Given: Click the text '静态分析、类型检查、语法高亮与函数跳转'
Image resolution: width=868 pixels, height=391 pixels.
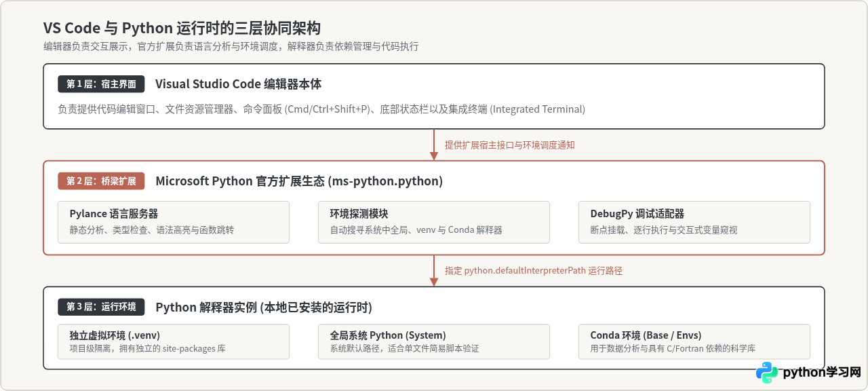Looking at the screenshot, I should 151,230.
